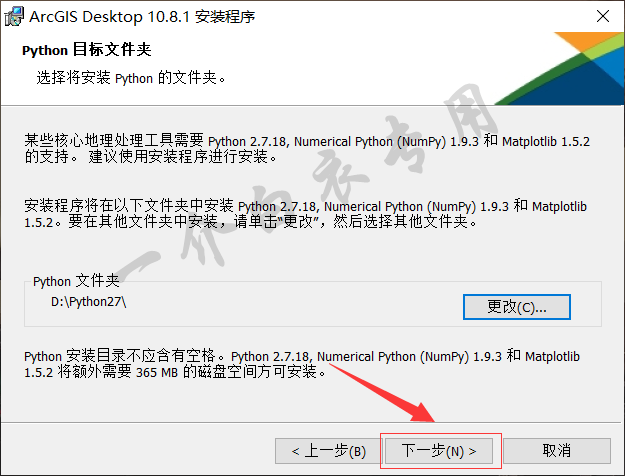This screenshot has height=476, width=625.
Task: Click paragraph starting with 某些核心地理处理工具需要
Action: [x=307, y=149]
